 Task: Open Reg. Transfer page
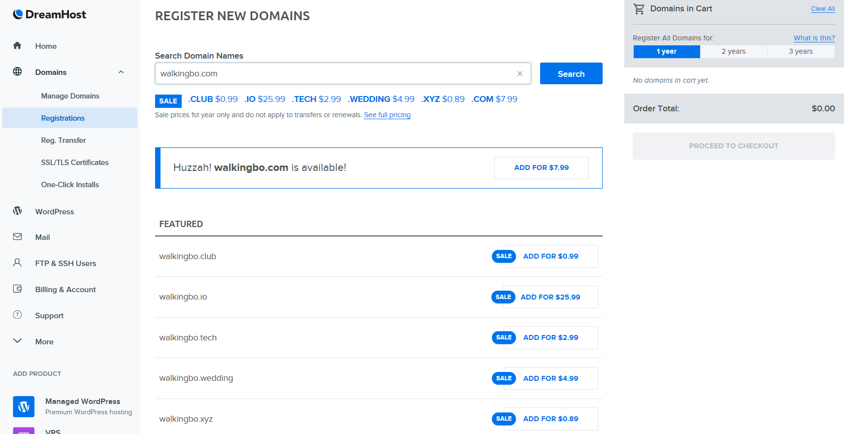(x=64, y=140)
